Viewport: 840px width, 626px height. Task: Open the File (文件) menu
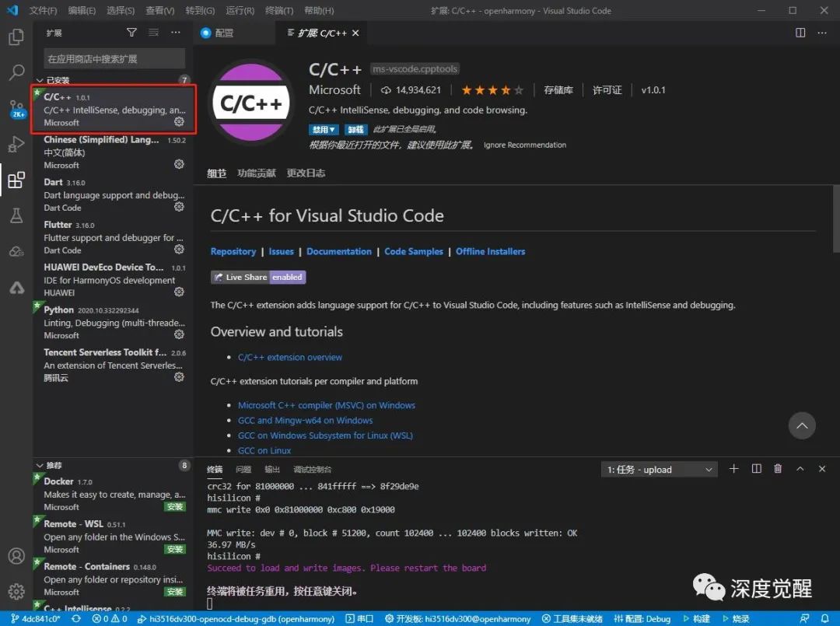pyautogui.click(x=43, y=11)
